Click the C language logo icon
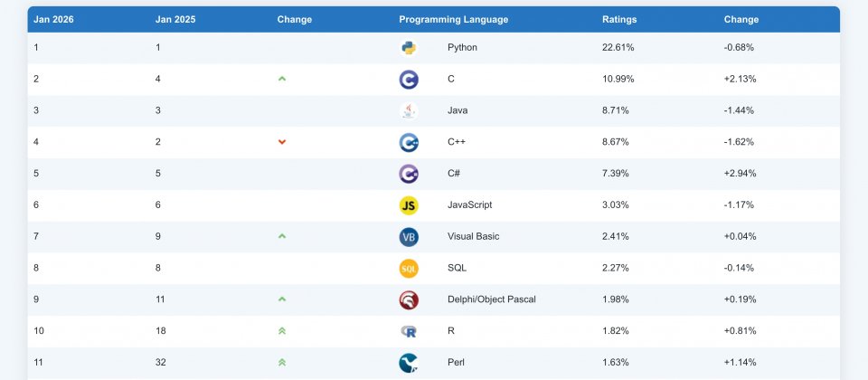The width and height of the screenshot is (868, 380). (409, 80)
